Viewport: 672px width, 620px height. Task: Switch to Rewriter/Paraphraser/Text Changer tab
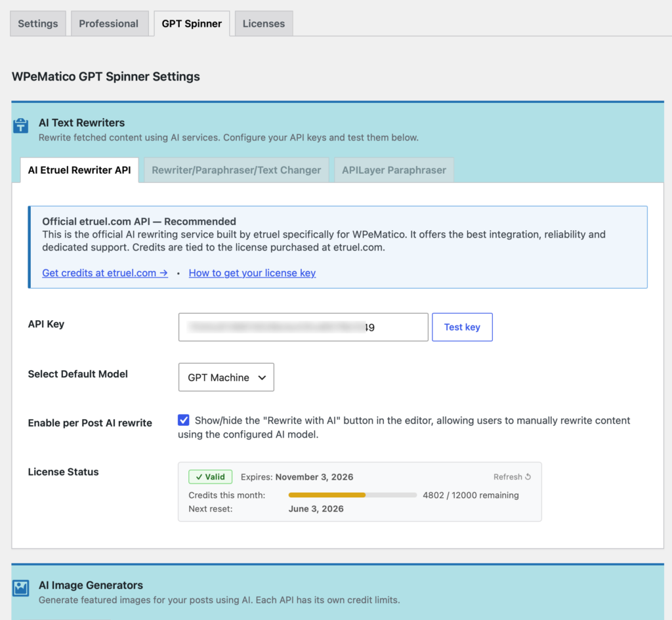click(x=236, y=170)
